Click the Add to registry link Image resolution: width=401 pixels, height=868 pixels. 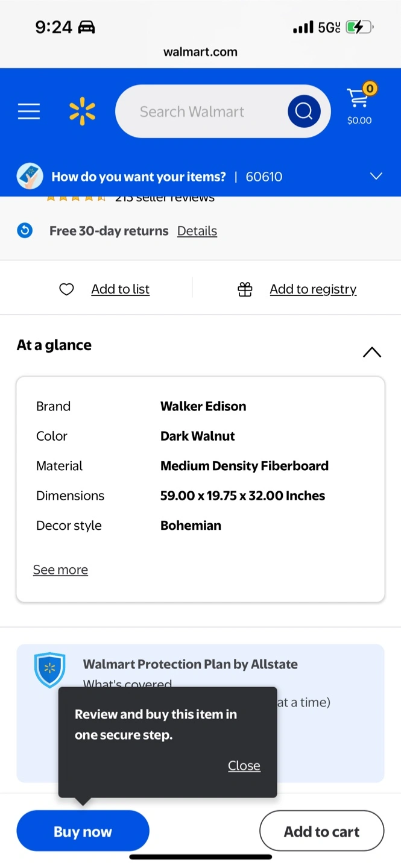tap(312, 289)
